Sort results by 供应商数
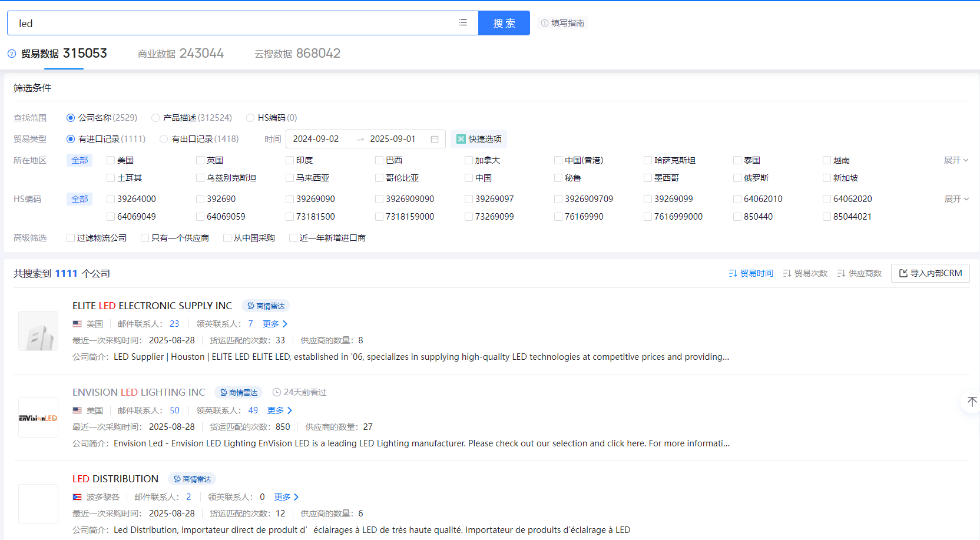The width and height of the screenshot is (980, 540). click(859, 273)
